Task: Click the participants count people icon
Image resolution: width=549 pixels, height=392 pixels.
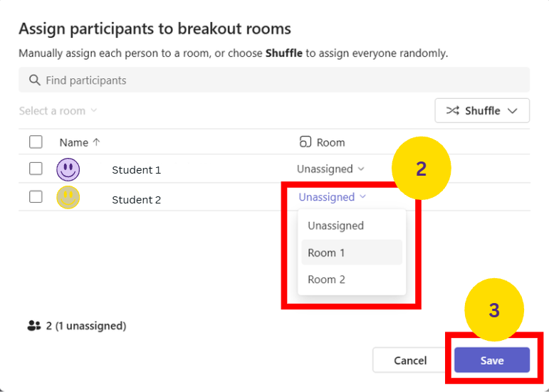Action: tap(34, 326)
